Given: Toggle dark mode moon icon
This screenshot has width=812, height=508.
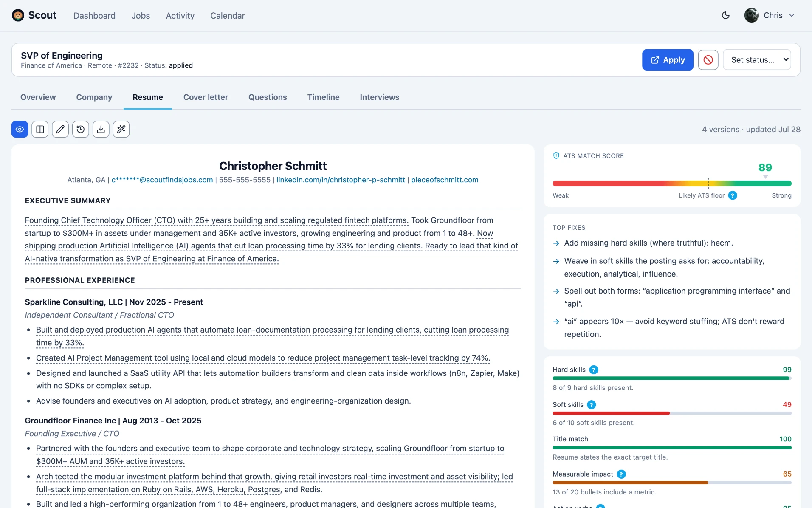Looking at the screenshot, I should (726, 15).
